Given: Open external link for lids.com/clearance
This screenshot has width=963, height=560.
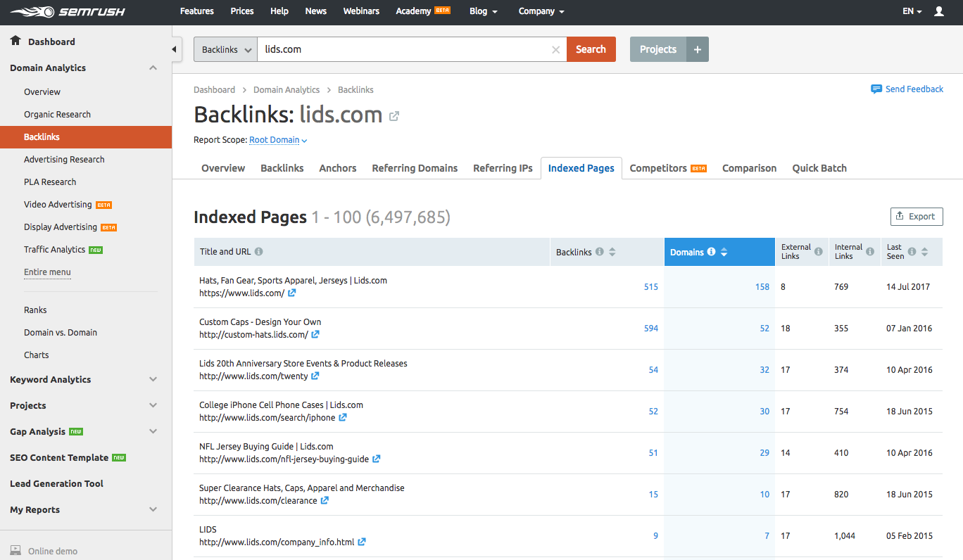Looking at the screenshot, I should tap(325, 501).
